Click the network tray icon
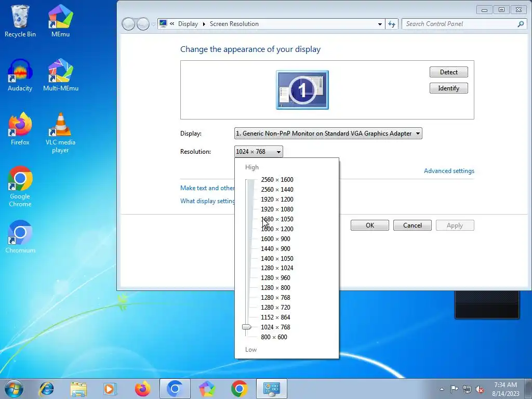This screenshot has height=399, width=532. [x=467, y=389]
